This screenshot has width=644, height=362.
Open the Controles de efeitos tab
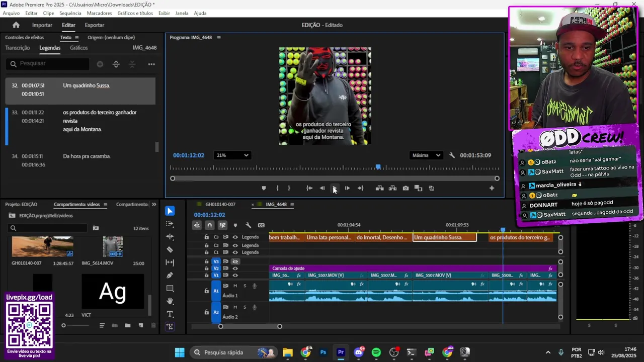pos(25,38)
